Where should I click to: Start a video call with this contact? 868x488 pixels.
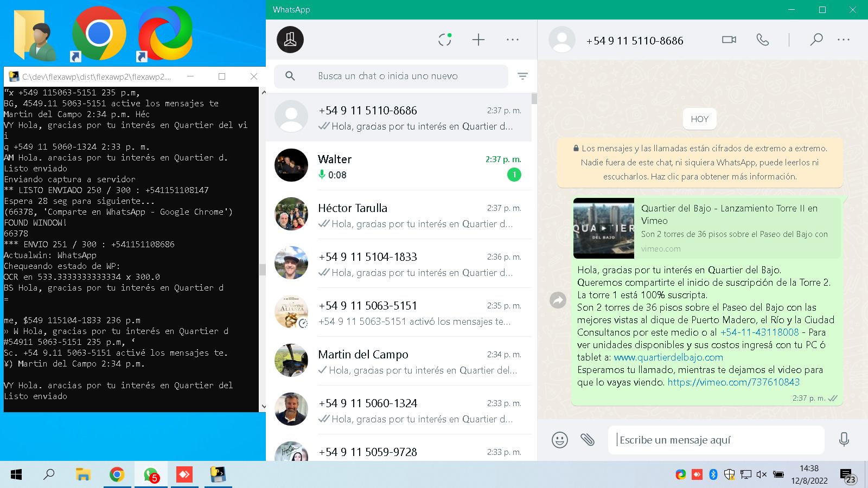729,40
